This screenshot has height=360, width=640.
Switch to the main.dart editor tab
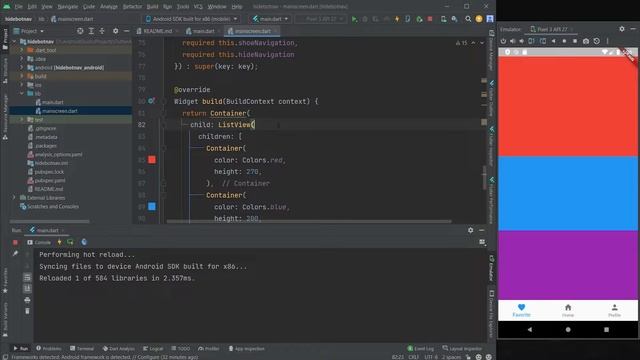pos(203,31)
